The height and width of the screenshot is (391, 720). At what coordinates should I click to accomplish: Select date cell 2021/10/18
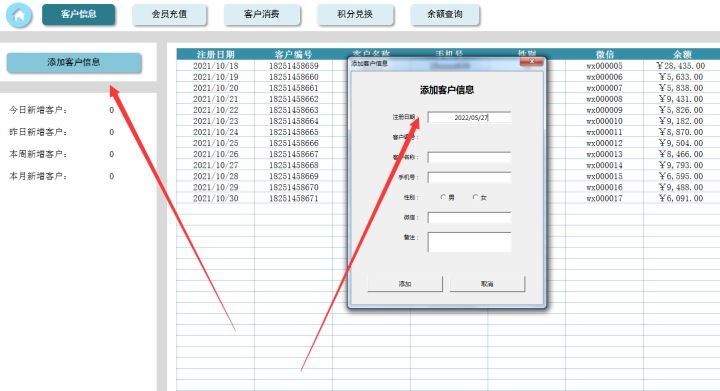215,66
